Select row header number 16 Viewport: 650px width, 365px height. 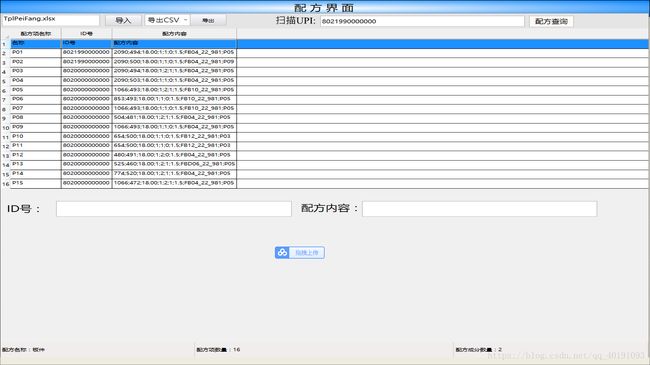pyautogui.click(x=5, y=184)
